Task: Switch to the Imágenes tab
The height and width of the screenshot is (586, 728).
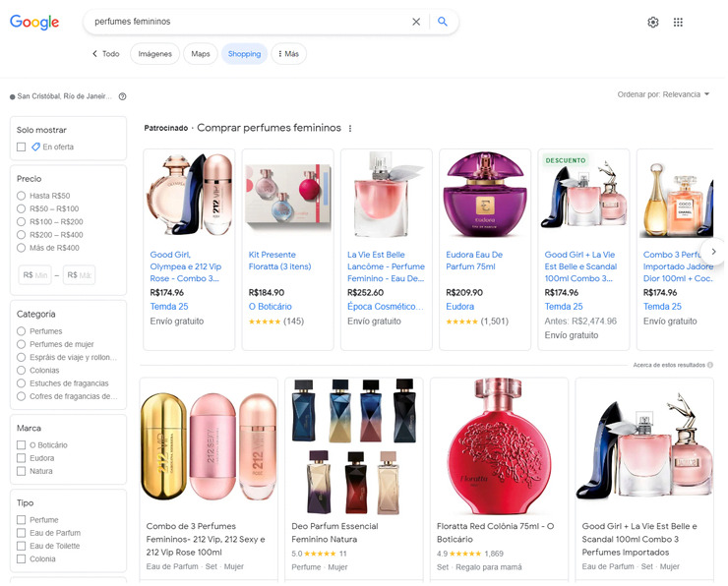Action: click(x=155, y=54)
